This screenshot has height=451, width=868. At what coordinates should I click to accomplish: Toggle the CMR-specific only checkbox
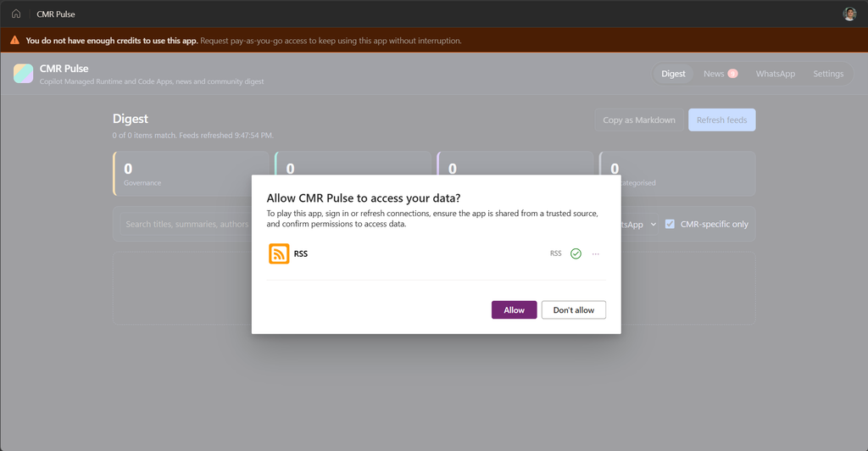pos(670,224)
